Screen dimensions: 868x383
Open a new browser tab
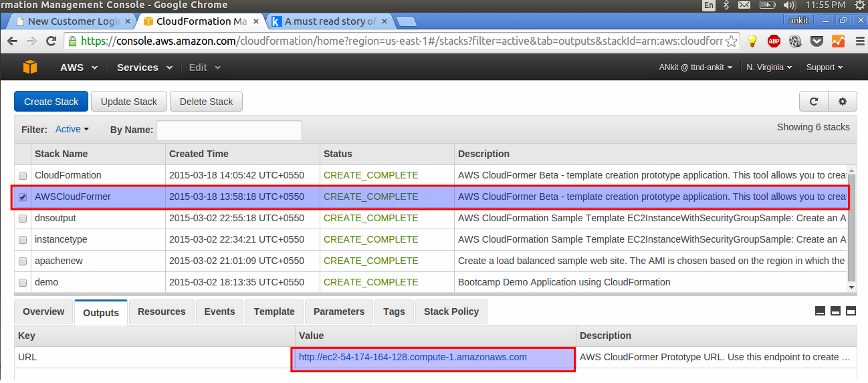(406, 21)
